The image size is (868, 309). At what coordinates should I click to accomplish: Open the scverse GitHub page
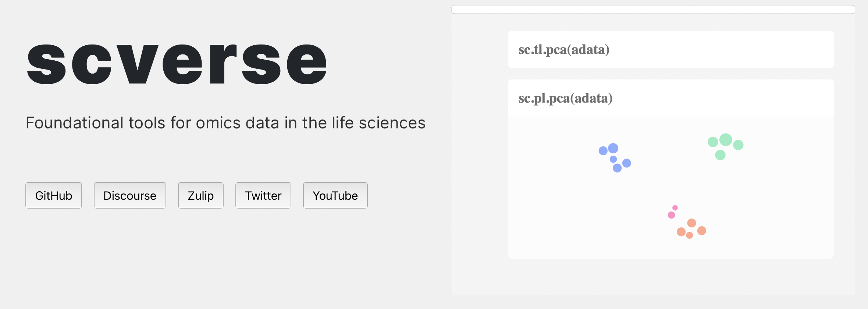pyautogui.click(x=53, y=195)
